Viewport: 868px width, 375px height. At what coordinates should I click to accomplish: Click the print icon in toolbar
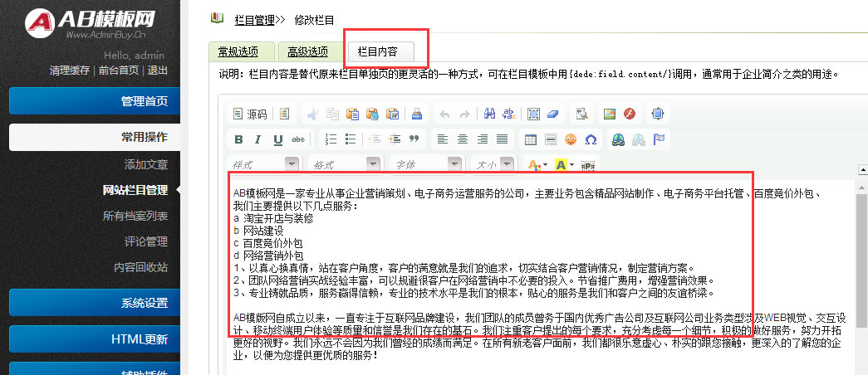pos(417,114)
